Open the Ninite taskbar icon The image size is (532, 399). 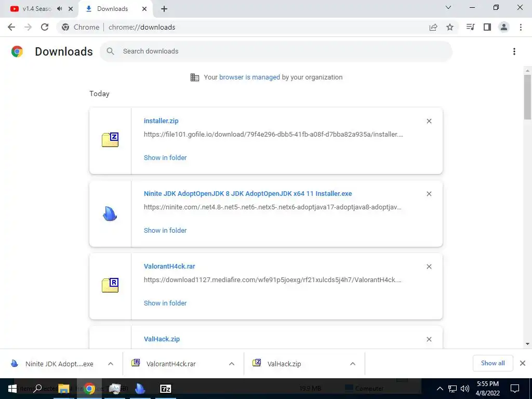(140, 389)
